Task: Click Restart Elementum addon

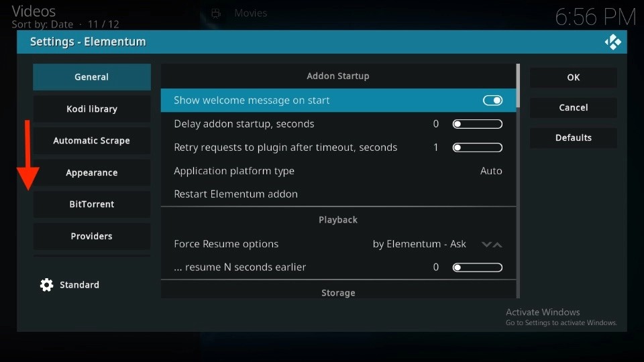Action: click(x=338, y=194)
